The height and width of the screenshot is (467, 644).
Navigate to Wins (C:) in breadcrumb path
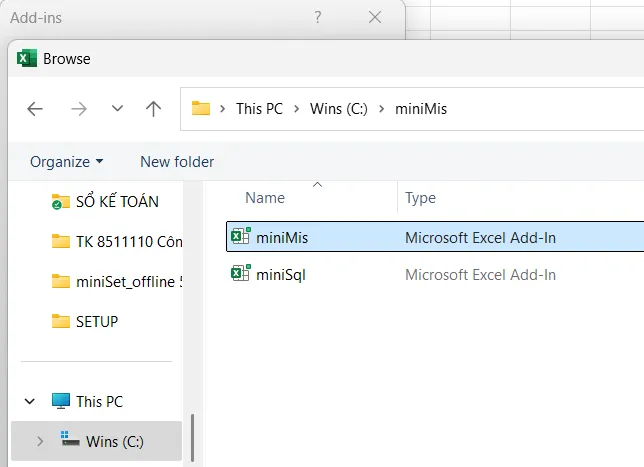pos(339,109)
